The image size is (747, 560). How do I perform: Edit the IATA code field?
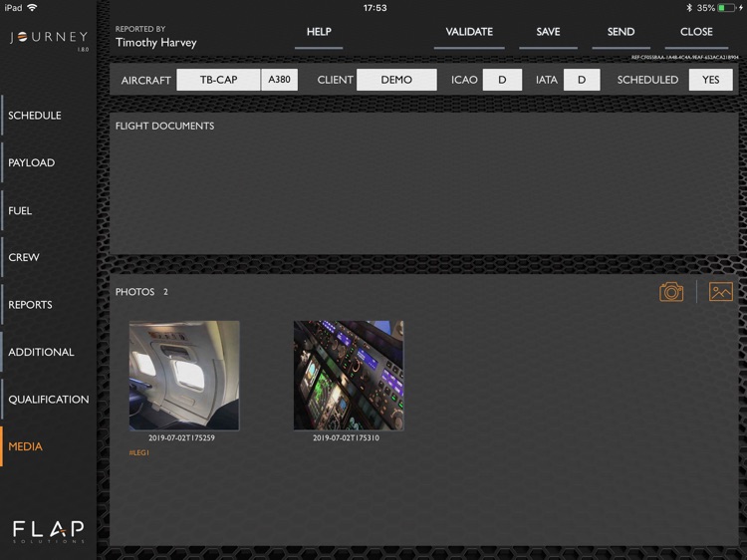[x=582, y=80]
